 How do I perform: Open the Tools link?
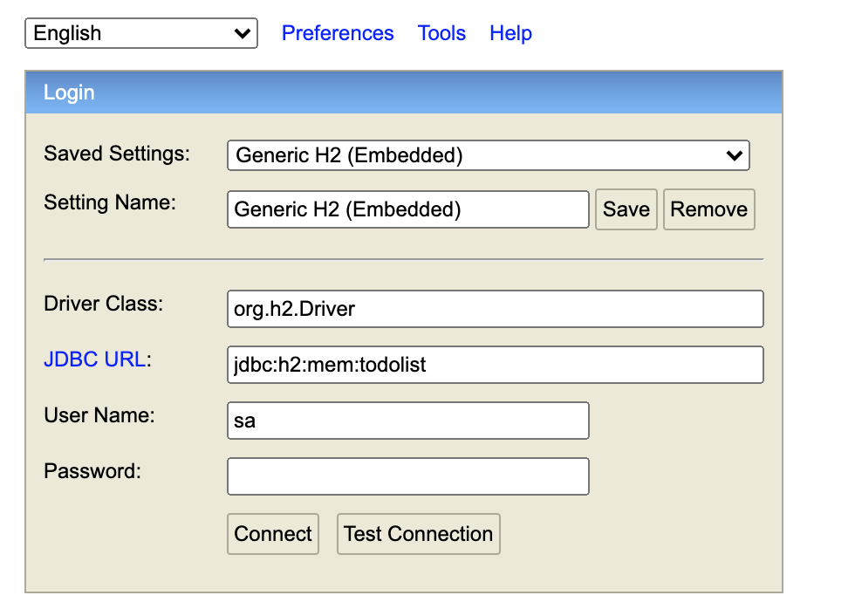(x=441, y=34)
